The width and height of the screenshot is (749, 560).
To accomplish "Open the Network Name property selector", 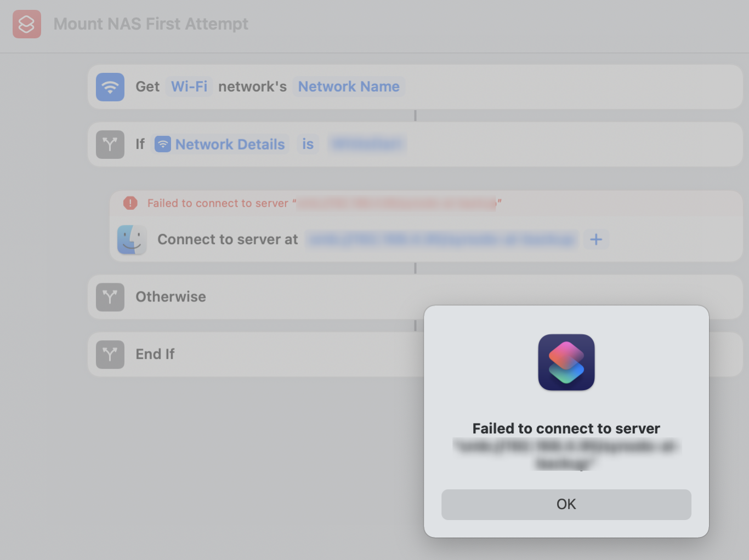I will (x=349, y=87).
